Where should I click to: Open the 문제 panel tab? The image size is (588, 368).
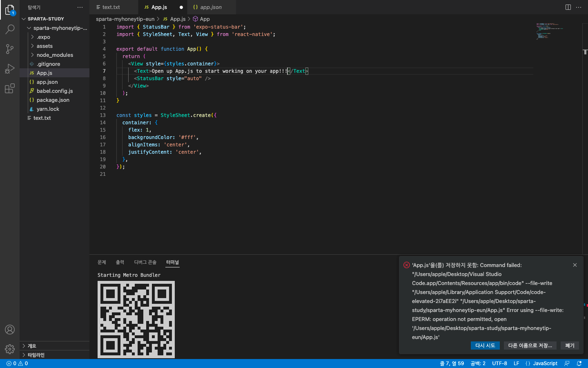[x=102, y=262]
